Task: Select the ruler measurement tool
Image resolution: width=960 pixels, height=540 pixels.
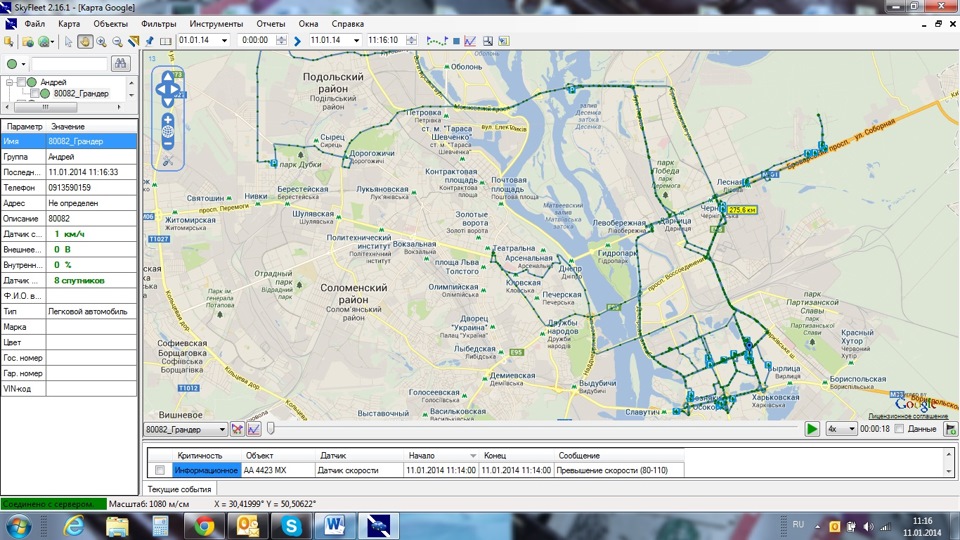Action: coord(133,41)
